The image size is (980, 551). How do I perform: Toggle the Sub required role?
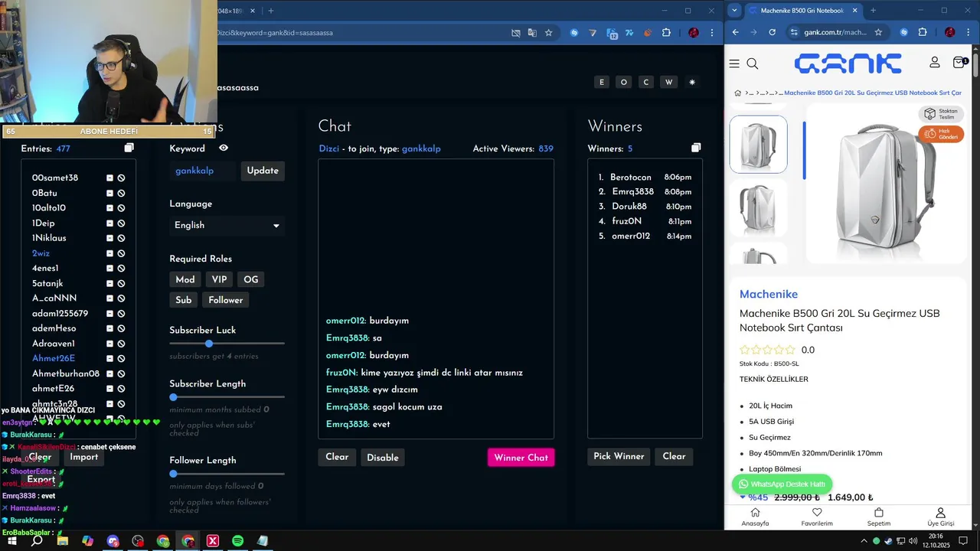click(184, 300)
